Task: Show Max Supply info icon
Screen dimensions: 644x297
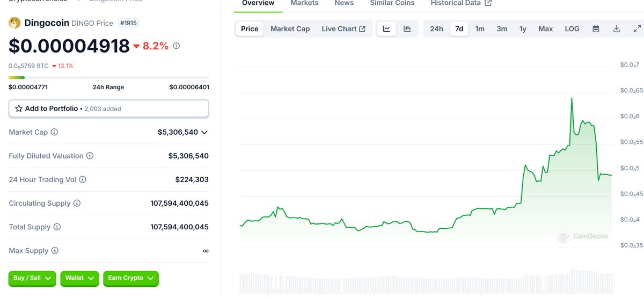Action: [x=55, y=250]
